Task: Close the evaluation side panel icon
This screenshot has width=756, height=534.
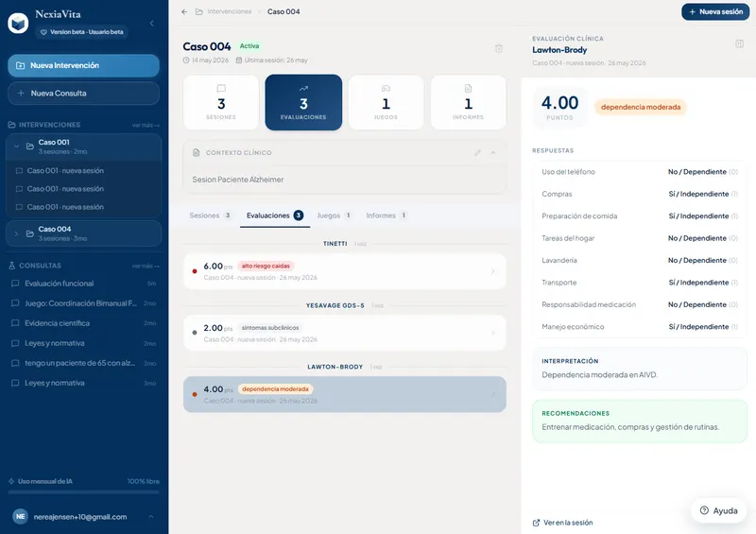Action: pyautogui.click(x=739, y=43)
